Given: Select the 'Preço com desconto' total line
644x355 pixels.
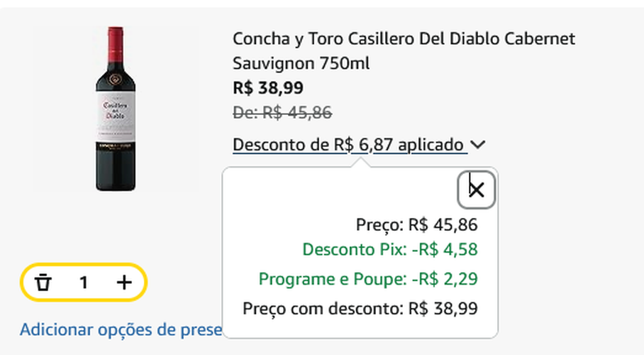Looking at the screenshot, I should [360, 309].
